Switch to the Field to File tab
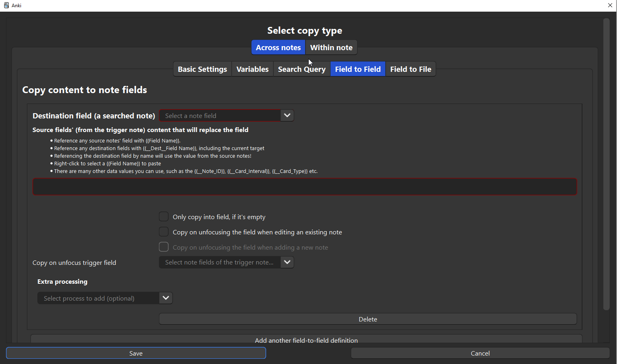 [411, 69]
